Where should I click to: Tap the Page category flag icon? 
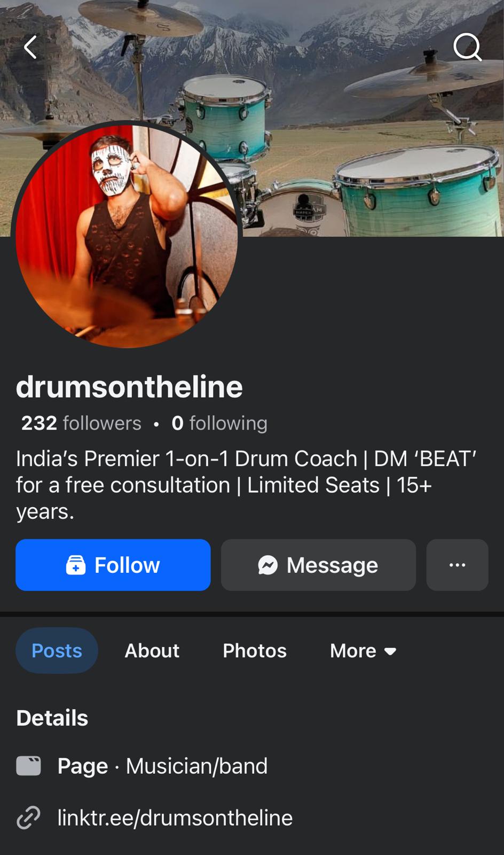[x=28, y=766]
